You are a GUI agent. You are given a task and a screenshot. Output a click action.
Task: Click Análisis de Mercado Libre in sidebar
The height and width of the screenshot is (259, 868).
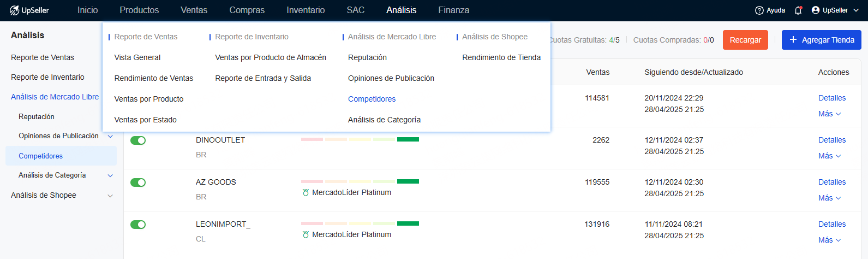[55, 97]
